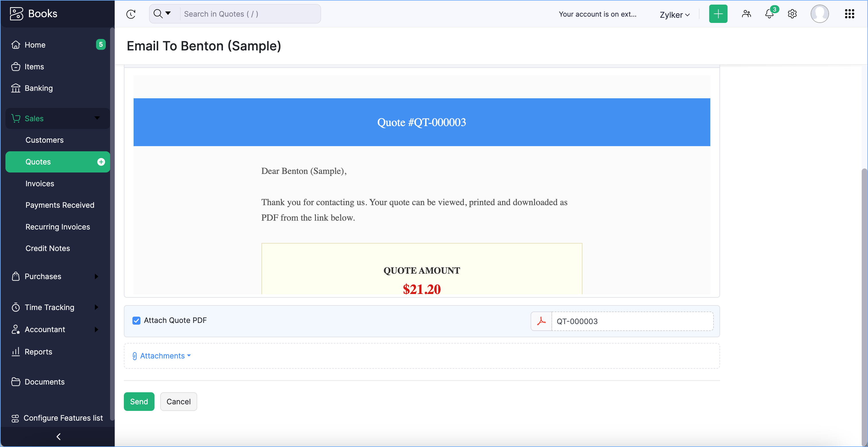Open the Zylker organization dropdown
The height and width of the screenshot is (447, 868).
coord(675,15)
